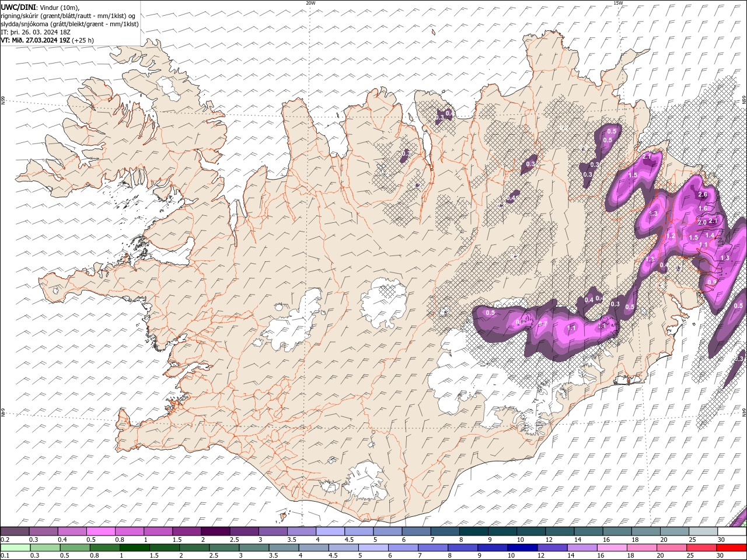Screen dimensions: 747x560
Task: Click the 'IT: þri. 26. 03. 2024 18Z' line
Action: [x=36, y=32]
